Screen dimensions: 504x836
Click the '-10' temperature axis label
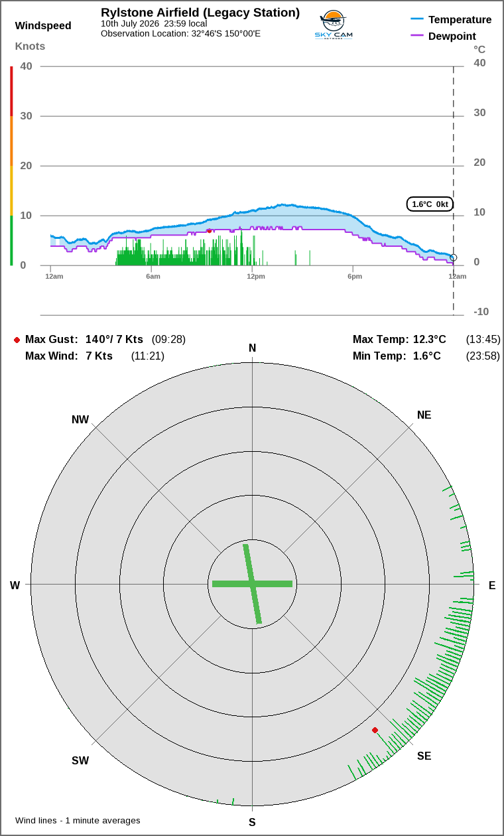(x=481, y=312)
